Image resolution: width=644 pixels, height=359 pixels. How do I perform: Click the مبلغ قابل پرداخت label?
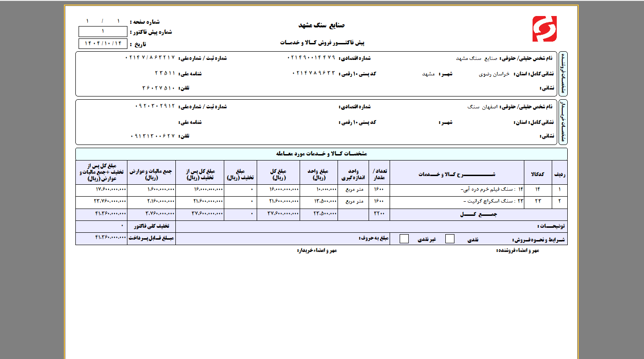(x=152, y=238)
